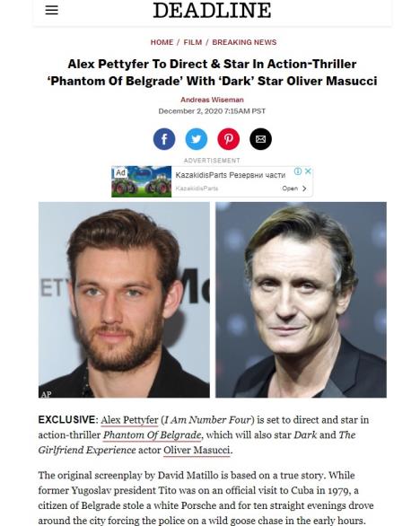Click the left actor photo
The height and width of the screenshot is (526, 420).
[124, 300]
